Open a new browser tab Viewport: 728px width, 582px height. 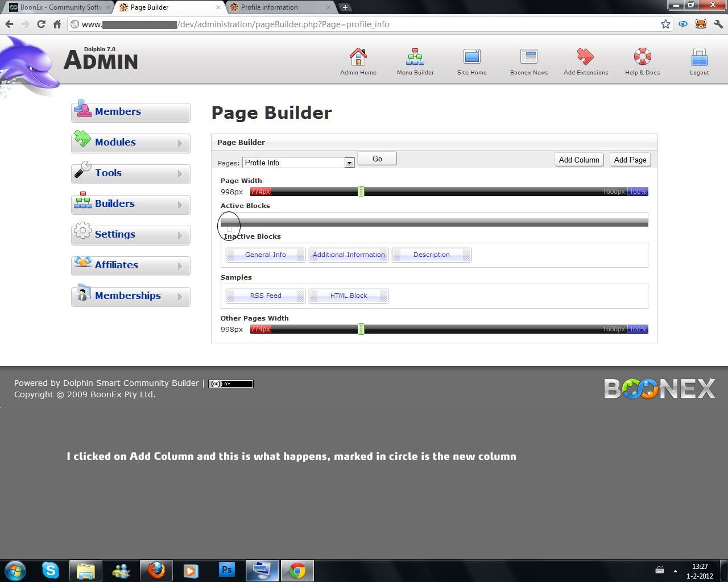tap(345, 7)
